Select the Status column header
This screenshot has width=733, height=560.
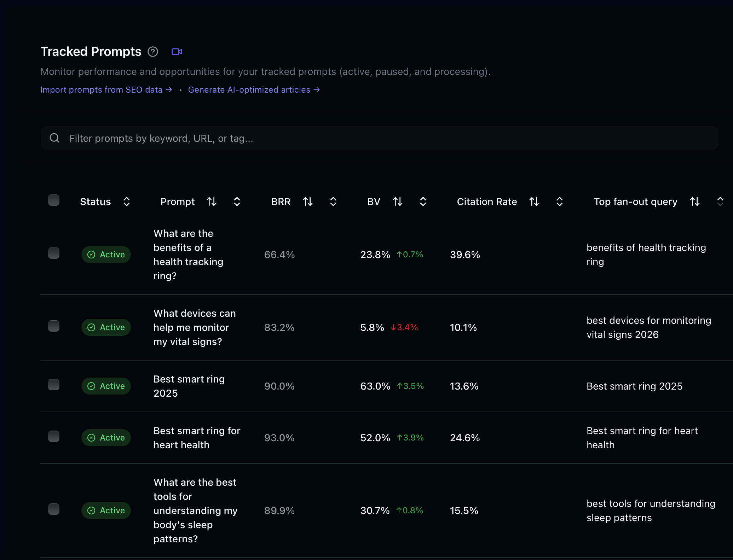click(95, 202)
